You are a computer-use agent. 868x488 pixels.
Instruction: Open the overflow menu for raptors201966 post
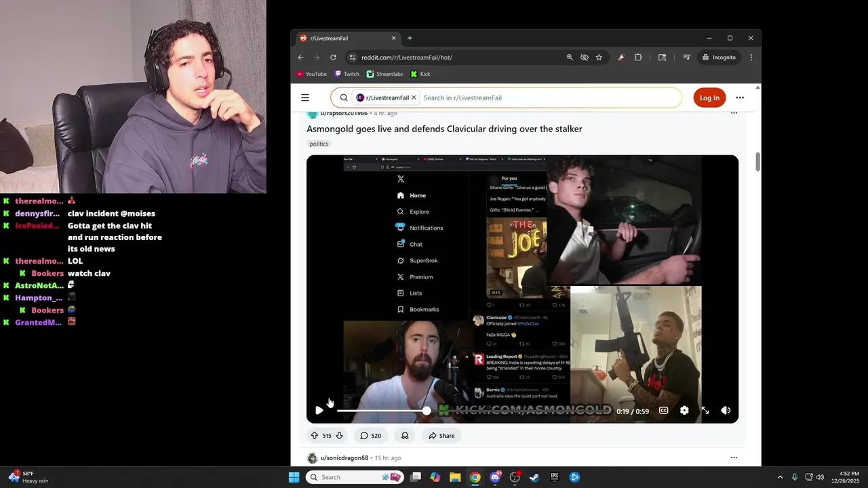[x=734, y=113]
